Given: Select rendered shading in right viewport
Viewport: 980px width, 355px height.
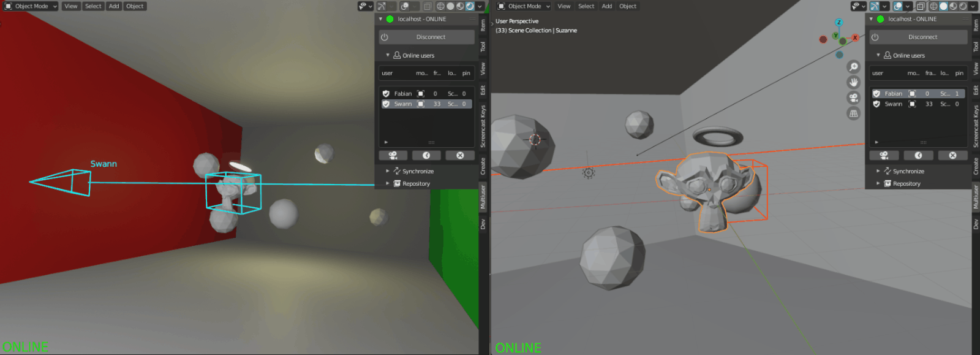Looking at the screenshot, I should 963,6.
